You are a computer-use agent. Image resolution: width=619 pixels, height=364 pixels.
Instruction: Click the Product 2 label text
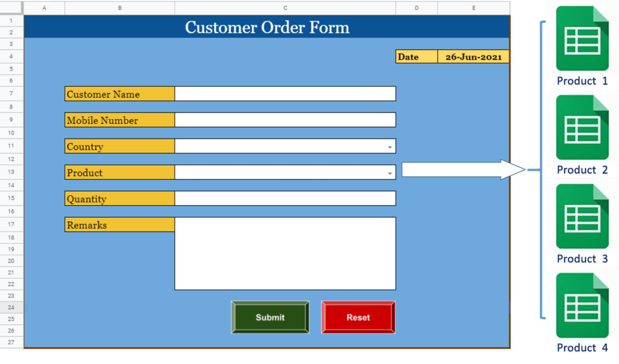pos(581,170)
